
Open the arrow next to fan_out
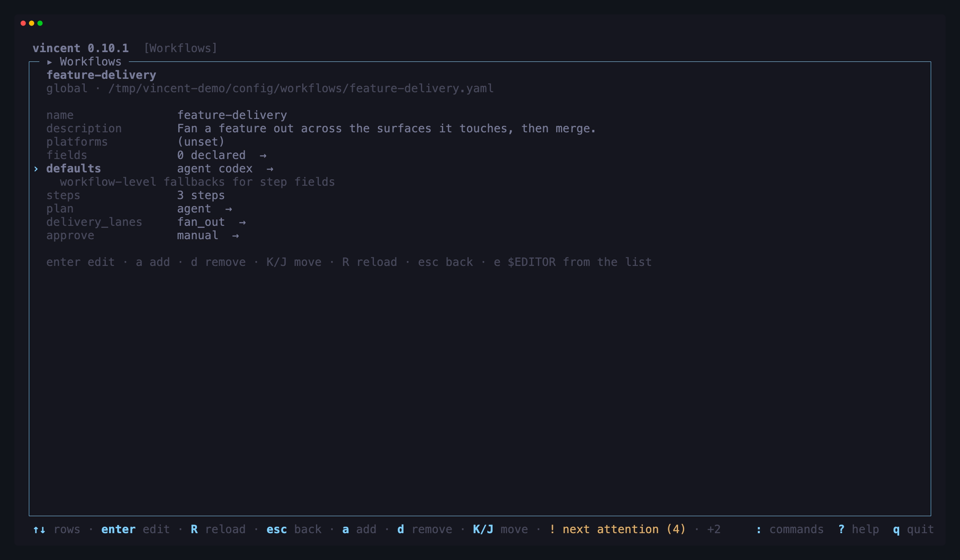pos(242,222)
